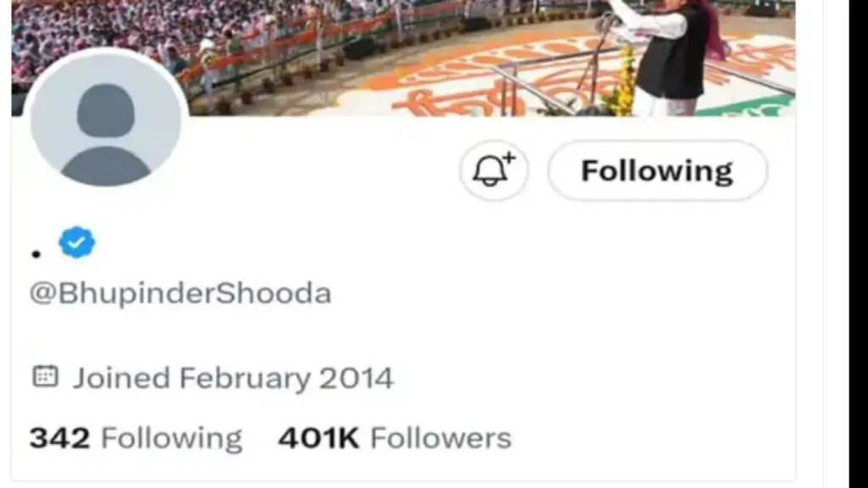The width and height of the screenshot is (868, 488).
Task: Click the calendar icon beside join date
Action: click(45, 376)
